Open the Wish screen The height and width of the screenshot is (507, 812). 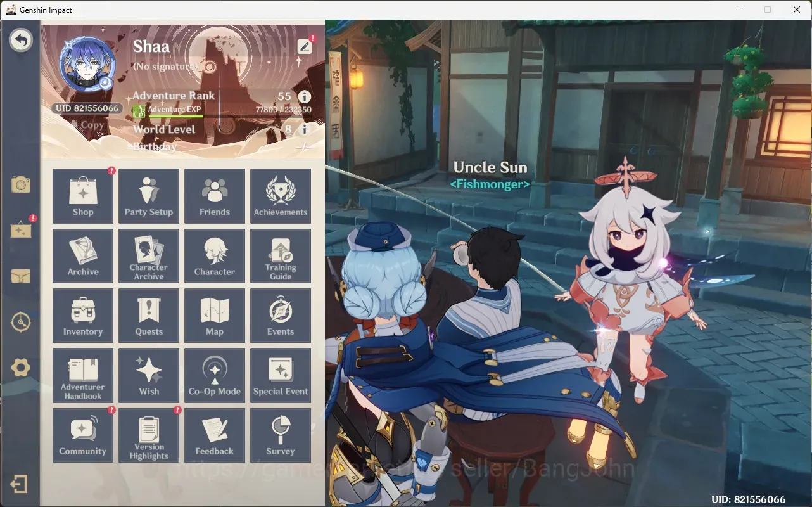pos(149,375)
